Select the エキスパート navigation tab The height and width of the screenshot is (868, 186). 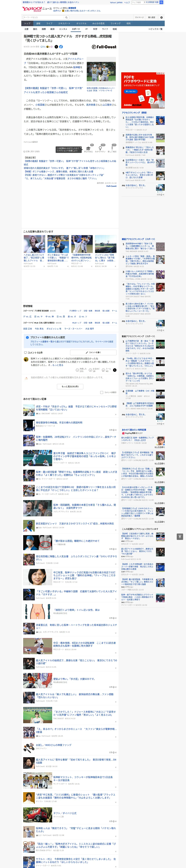(64, 24)
